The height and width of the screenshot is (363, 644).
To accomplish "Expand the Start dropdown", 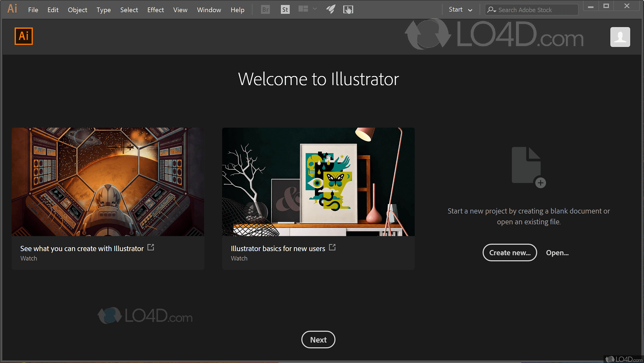I will click(460, 9).
